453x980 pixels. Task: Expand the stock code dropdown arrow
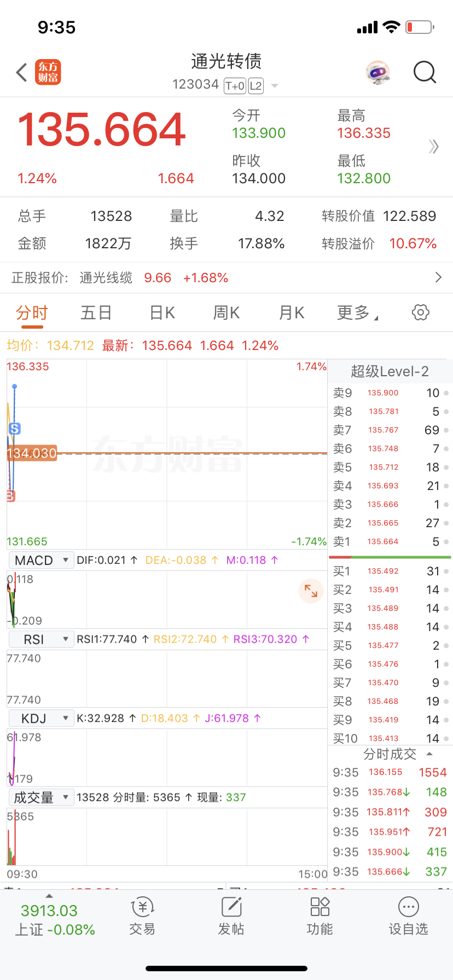click(x=275, y=86)
